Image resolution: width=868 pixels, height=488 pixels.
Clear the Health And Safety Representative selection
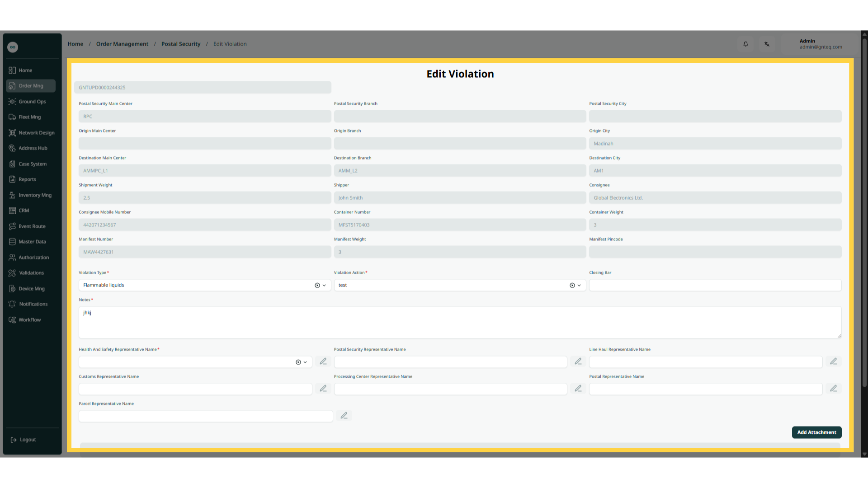298,362
